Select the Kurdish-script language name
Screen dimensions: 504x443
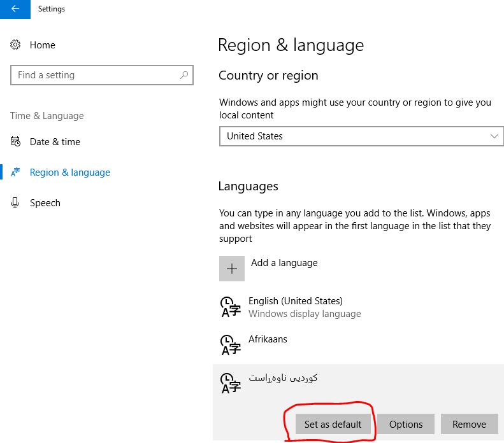(x=283, y=377)
